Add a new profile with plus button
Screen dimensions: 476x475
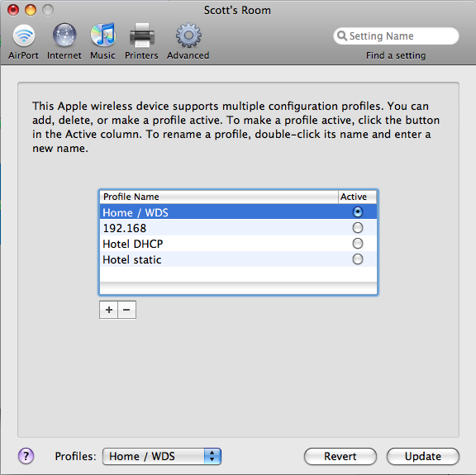(x=109, y=310)
